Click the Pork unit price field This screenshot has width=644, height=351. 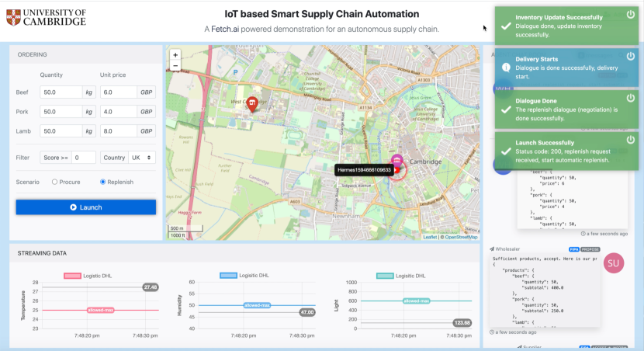[119, 111]
